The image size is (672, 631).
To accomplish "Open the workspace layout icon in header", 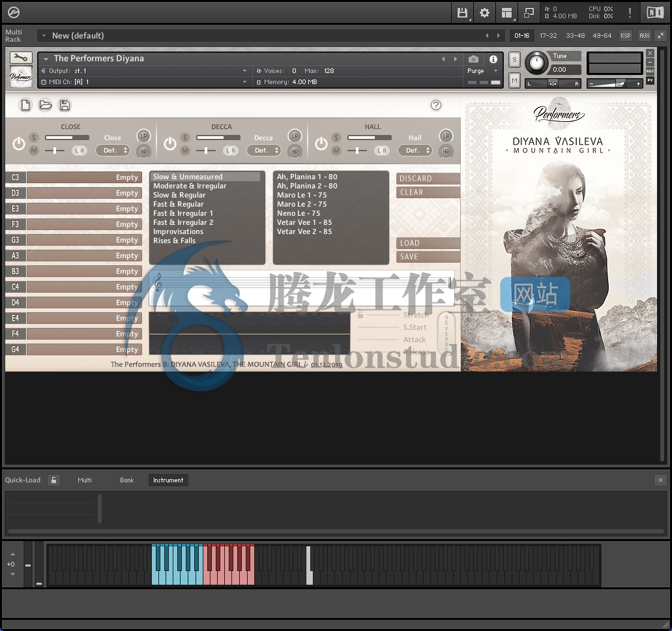I will [x=506, y=13].
